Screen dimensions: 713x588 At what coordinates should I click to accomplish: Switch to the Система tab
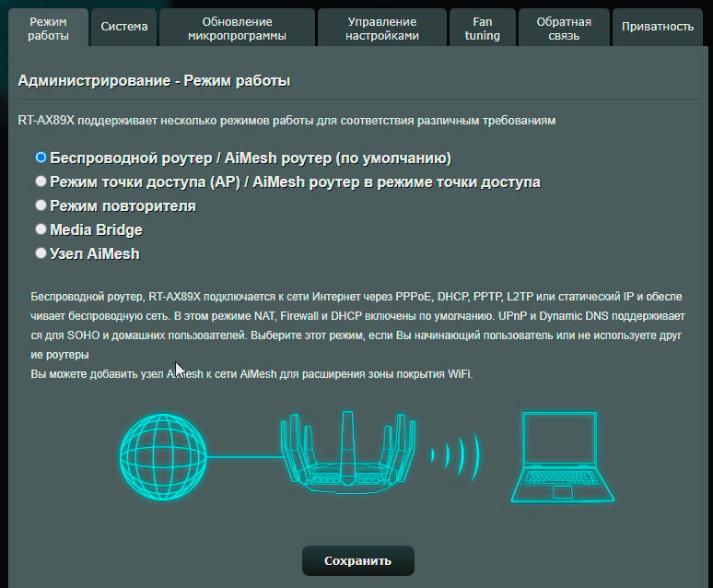pyautogui.click(x=124, y=27)
